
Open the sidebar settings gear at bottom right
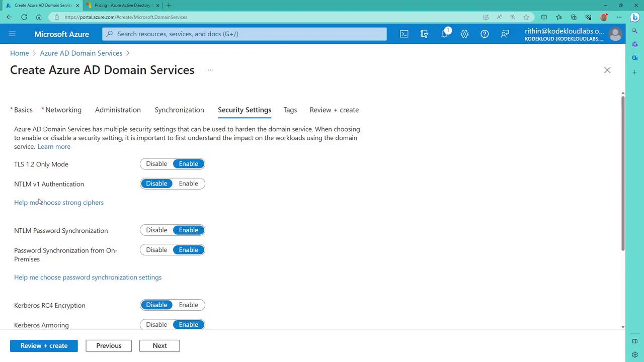coord(635,354)
